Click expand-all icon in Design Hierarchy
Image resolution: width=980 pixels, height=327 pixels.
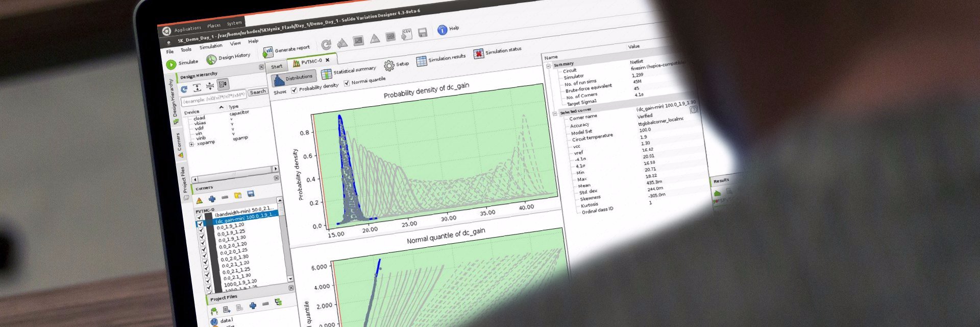coord(197,87)
